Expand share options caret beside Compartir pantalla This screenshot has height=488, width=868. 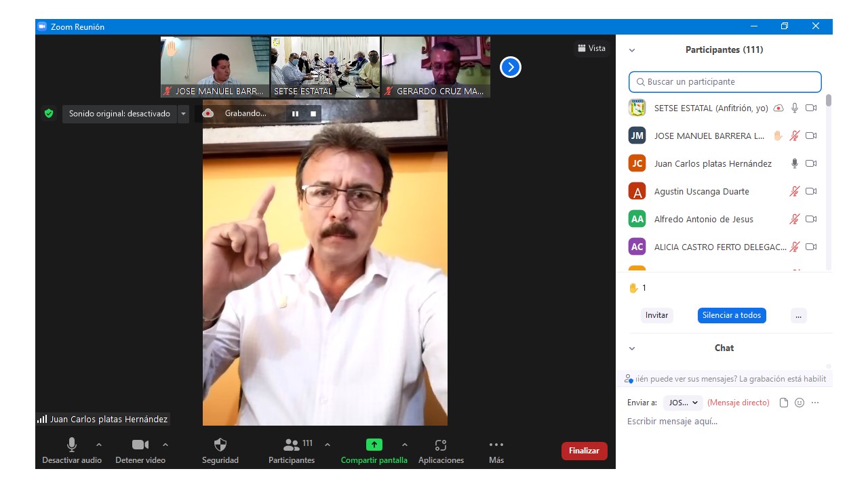pos(405,445)
